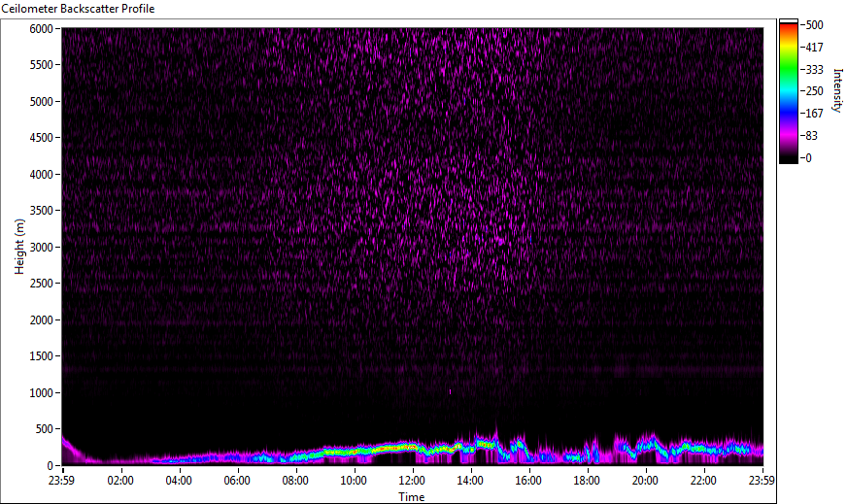Click the 500 height axis tick label
The image size is (847, 504).
(x=44, y=429)
